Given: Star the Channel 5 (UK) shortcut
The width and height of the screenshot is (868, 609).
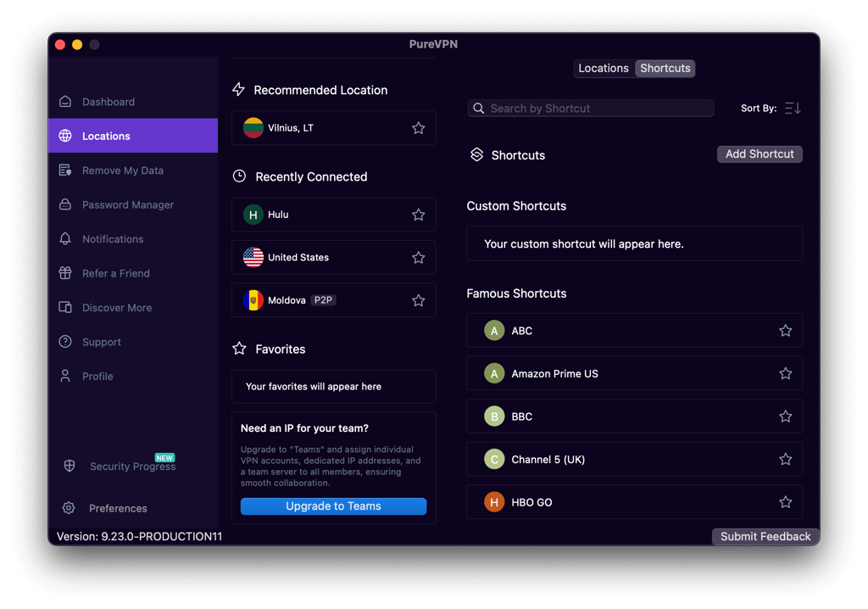Looking at the screenshot, I should [x=786, y=460].
